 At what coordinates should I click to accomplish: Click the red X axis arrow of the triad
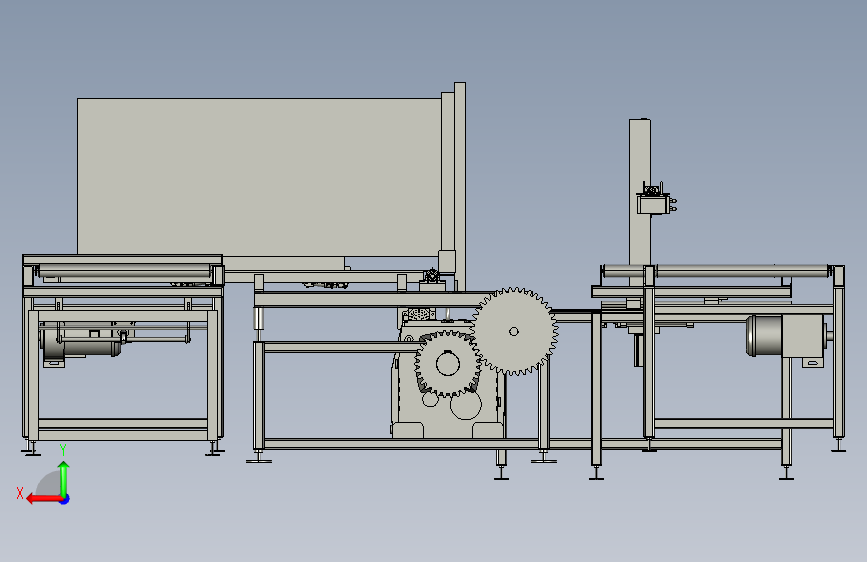(x=44, y=499)
